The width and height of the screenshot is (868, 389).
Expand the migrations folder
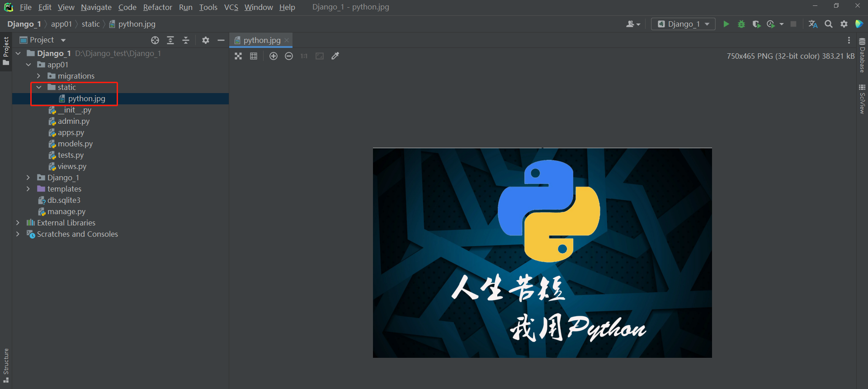tap(39, 76)
